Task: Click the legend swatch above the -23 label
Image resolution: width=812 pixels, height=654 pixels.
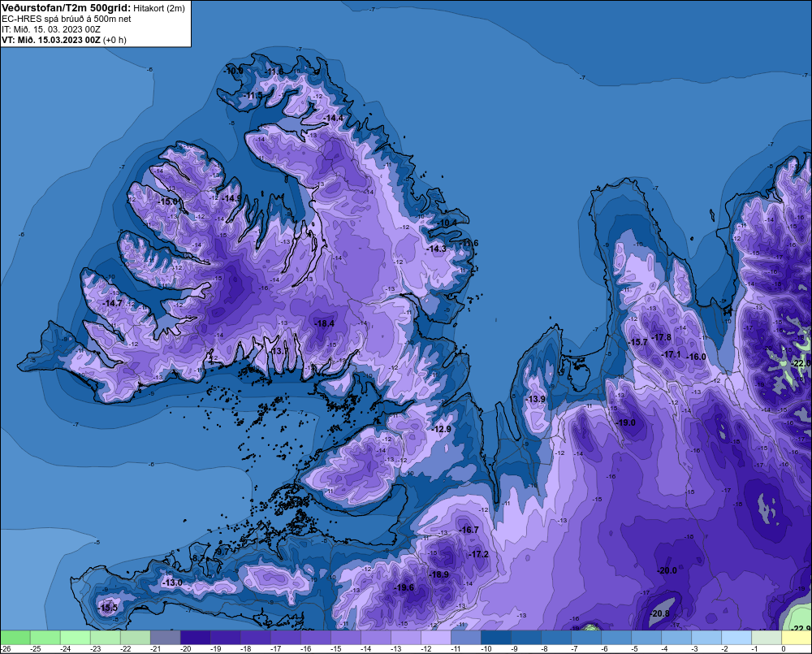Action: tap(105, 638)
